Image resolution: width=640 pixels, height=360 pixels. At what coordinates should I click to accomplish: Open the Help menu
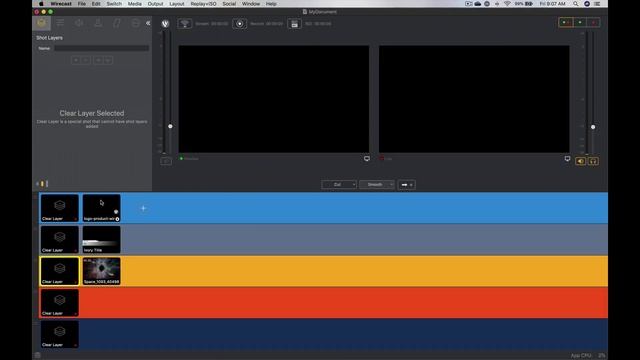tap(271, 4)
